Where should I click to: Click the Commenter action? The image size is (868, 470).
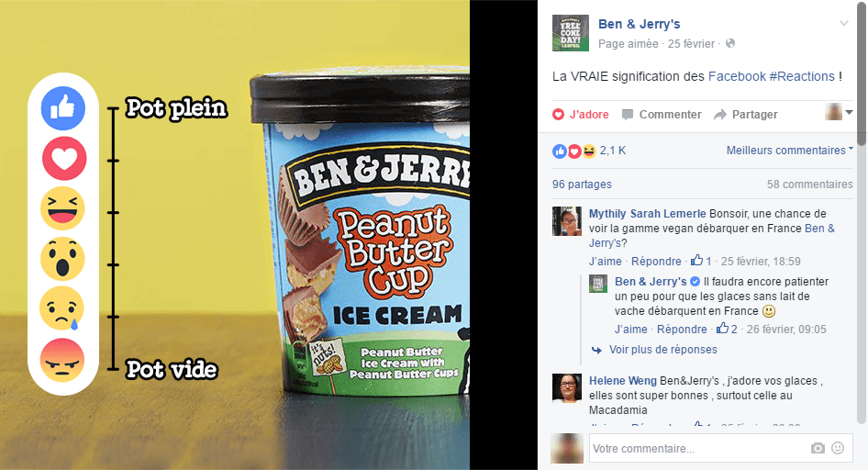(x=662, y=115)
